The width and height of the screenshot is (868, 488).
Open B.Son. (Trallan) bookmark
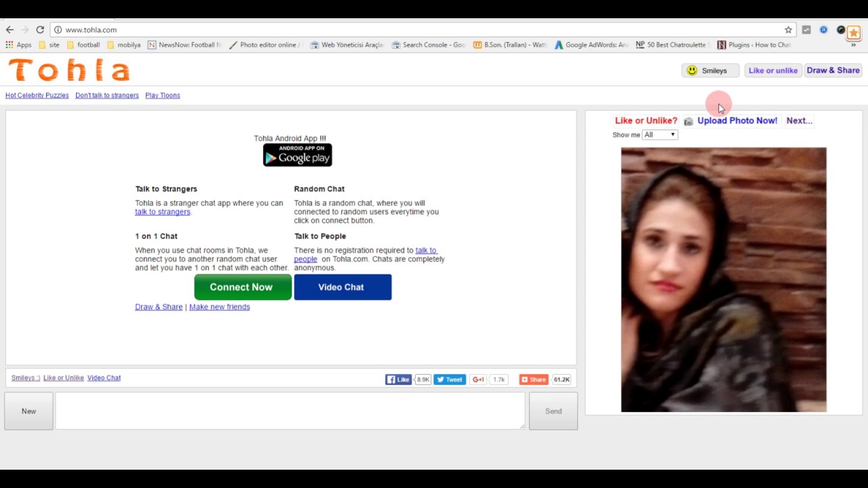[x=509, y=45]
